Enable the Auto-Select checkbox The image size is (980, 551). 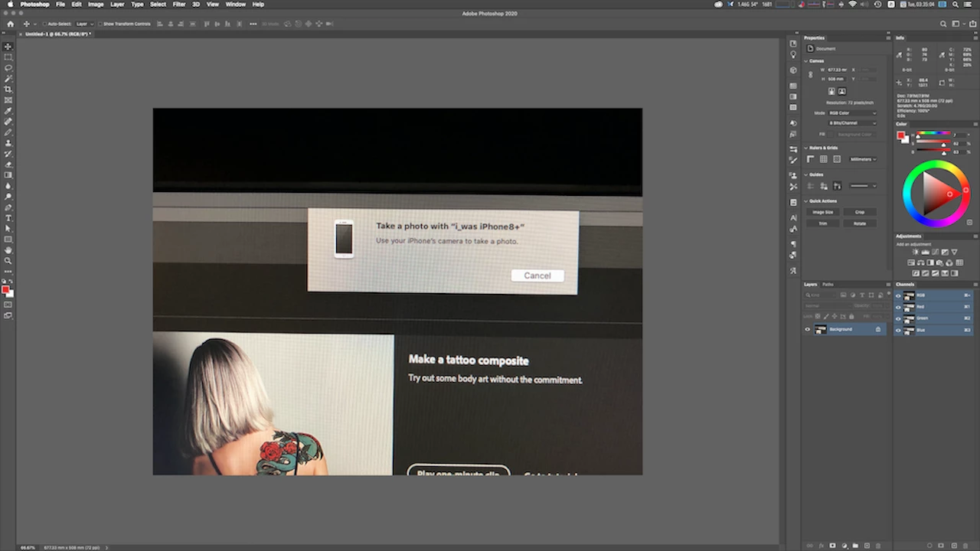[x=45, y=24]
